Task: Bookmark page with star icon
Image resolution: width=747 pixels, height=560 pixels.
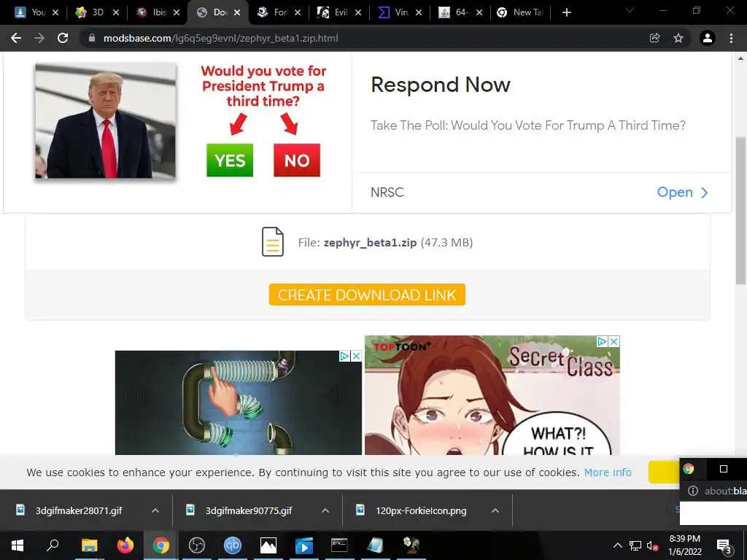Action: 678,38
